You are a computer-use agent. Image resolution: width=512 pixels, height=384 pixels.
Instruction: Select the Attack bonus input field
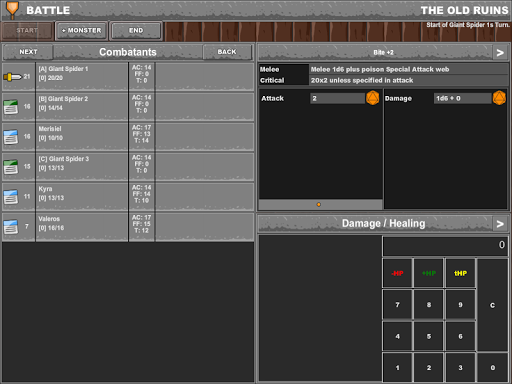337,98
